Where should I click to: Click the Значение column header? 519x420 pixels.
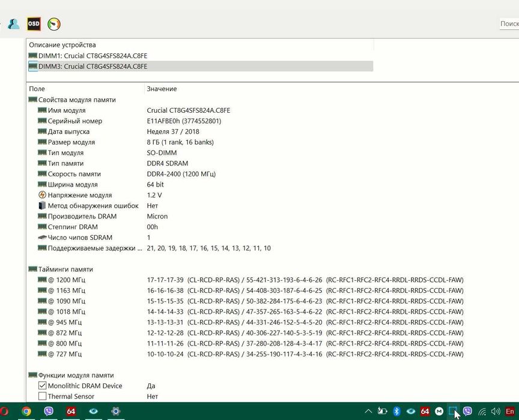(162, 89)
